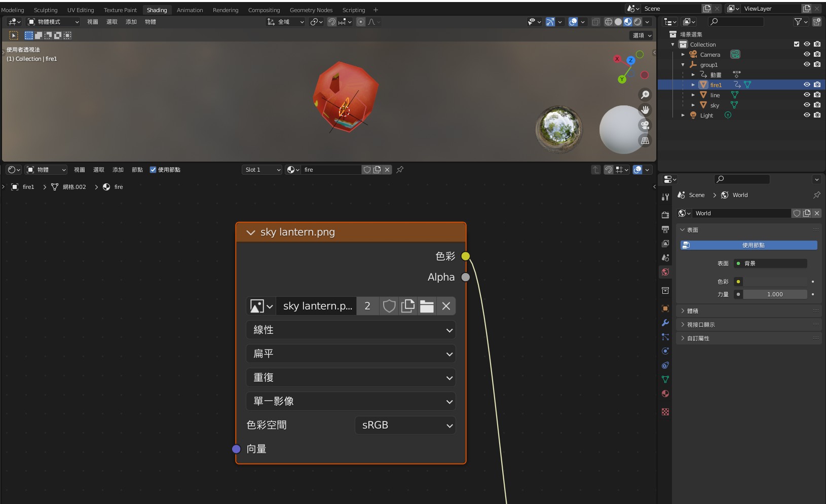Toggle camera view icon in viewport
826x504 pixels.
pos(645,125)
